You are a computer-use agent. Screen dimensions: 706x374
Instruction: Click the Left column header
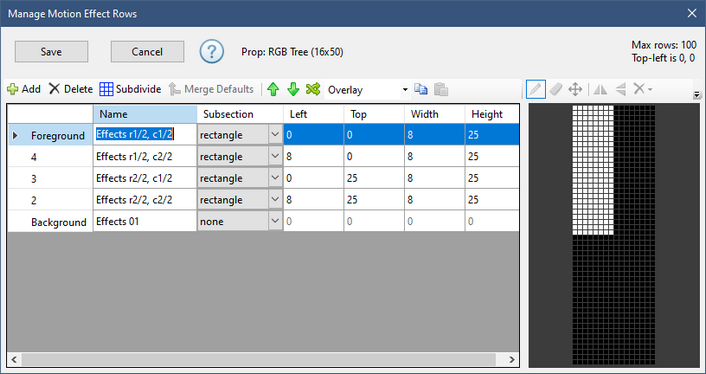[x=313, y=114]
